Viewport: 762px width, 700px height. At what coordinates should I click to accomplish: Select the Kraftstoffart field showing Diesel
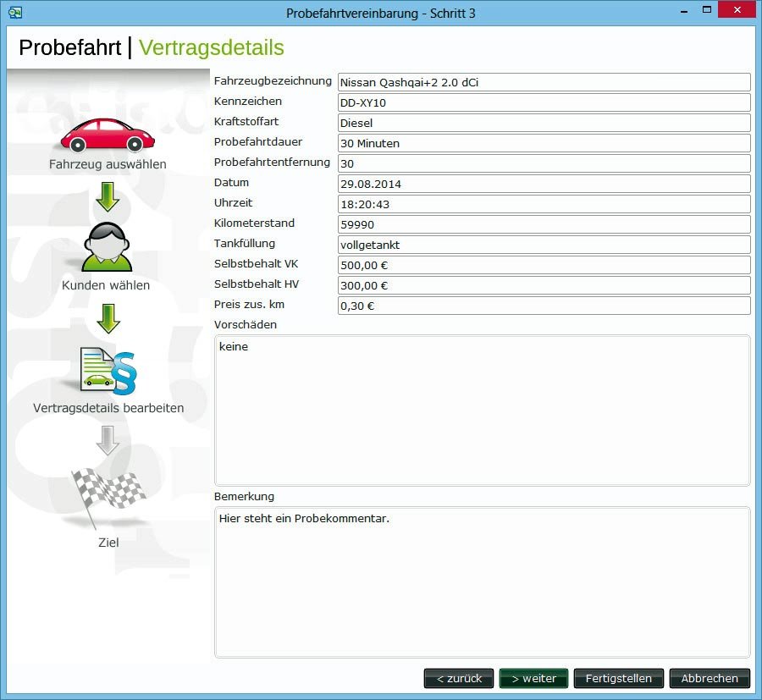[544, 123]
